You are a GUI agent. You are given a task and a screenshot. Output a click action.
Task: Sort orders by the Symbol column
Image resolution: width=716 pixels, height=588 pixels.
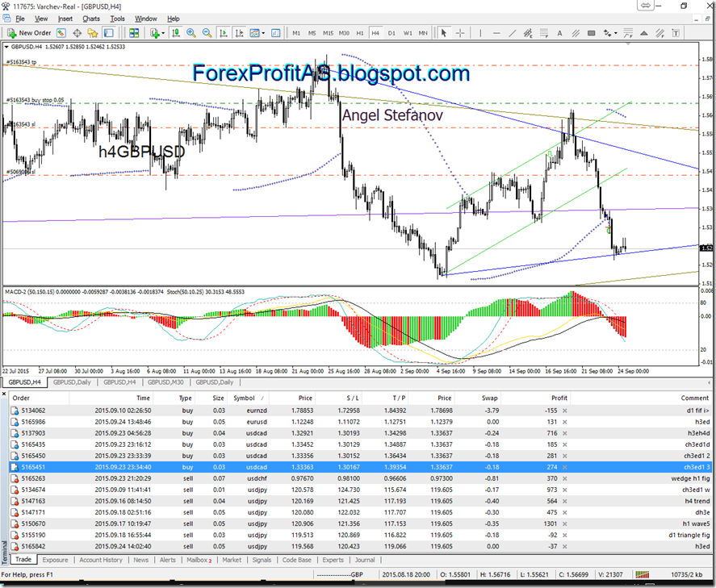tap(249, 398)
